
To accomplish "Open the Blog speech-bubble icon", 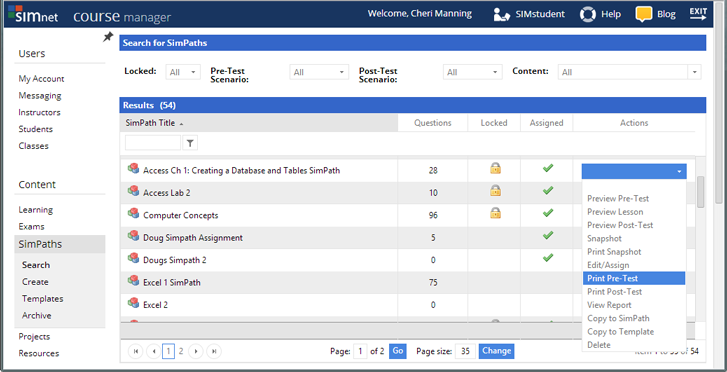I will click(644, 14).
